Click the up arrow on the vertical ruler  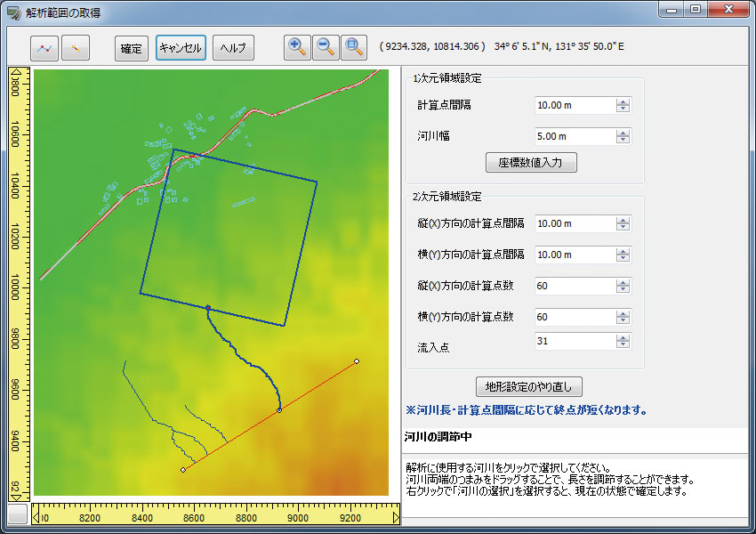click(16, 72)
